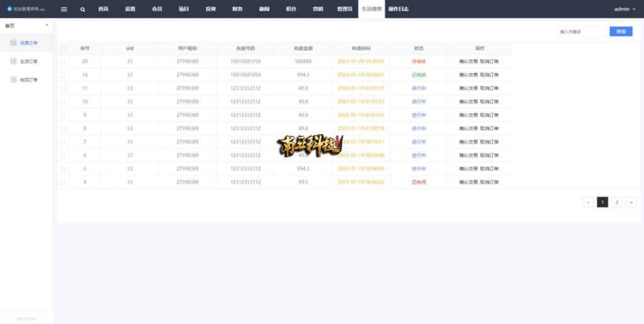Go to previous page with the « arrow
Screen dimensions: 644x324
pyautogui.click(x=587, y=202)
